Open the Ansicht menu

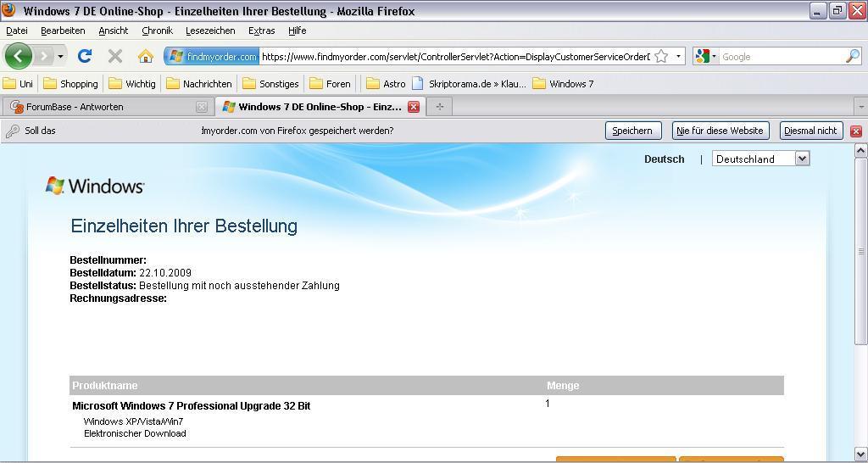[x=113, y=31]
